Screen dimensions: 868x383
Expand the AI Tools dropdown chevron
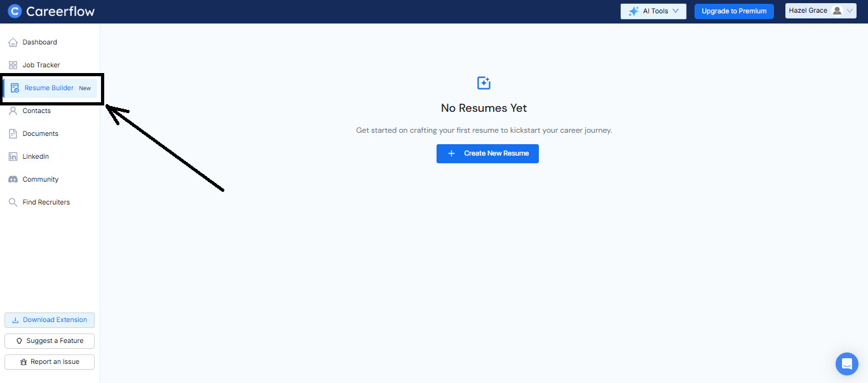pos(675,11)
